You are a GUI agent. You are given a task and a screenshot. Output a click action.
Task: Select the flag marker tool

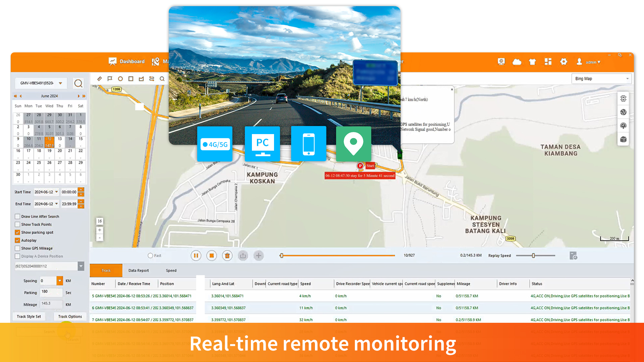tap(110, 79)
